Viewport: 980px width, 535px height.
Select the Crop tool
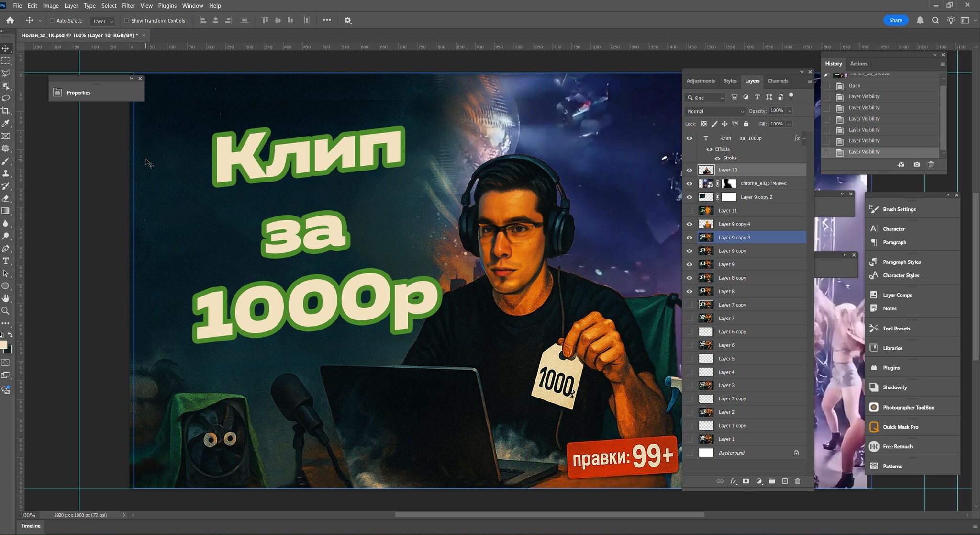click(6, 111)
